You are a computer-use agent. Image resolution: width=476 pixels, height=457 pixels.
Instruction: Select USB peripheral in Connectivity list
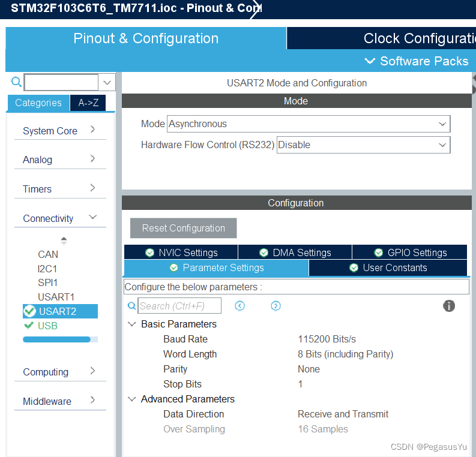[47, 326]
